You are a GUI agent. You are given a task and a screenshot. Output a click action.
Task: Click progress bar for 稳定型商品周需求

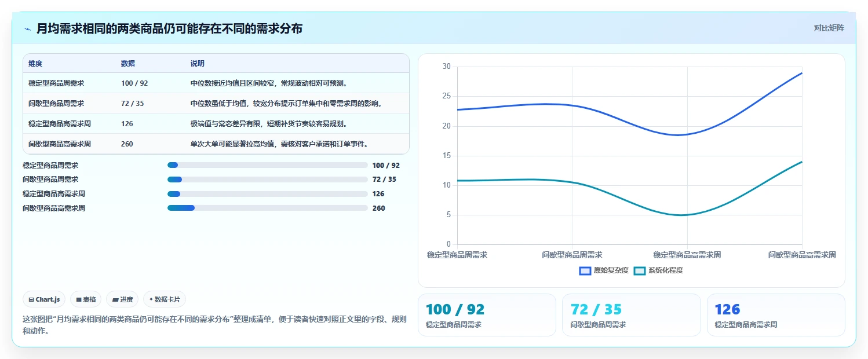267,165
